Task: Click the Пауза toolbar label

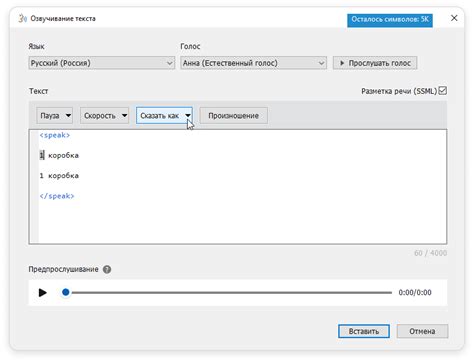Action: (x=50, y=116)
